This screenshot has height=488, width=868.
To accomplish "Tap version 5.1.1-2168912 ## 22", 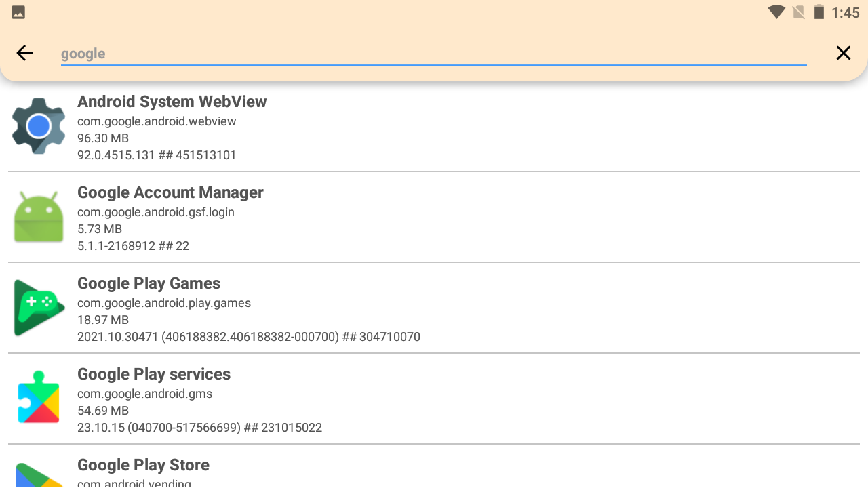I will 134,246.
